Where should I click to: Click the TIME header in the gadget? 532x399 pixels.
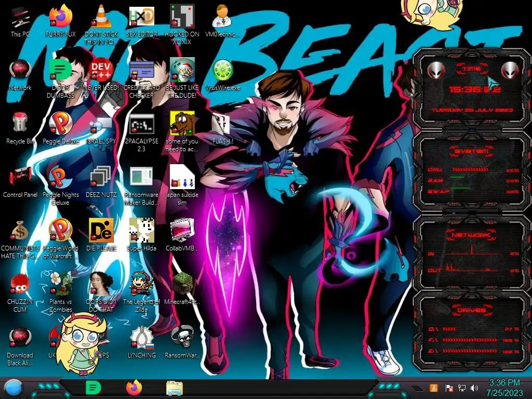(472, 69)
